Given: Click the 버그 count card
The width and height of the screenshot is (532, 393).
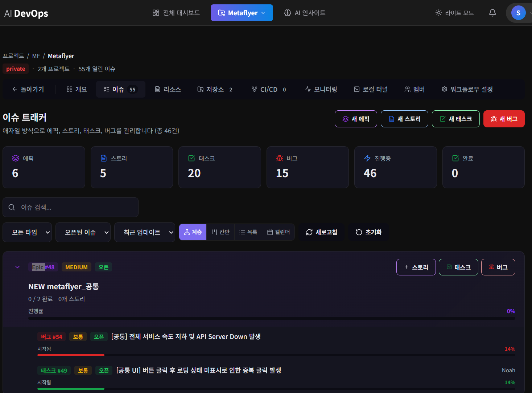Looking at the screenshot, I should (308, 167).
